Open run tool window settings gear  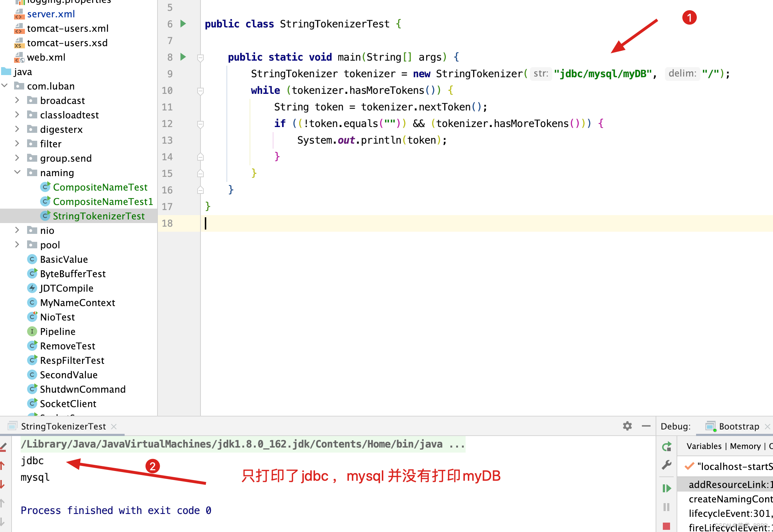click(x=627, y=426)
